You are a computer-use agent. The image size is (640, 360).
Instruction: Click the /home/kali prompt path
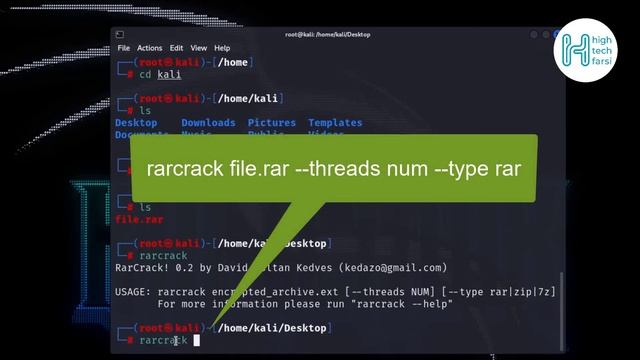(248, 98)
